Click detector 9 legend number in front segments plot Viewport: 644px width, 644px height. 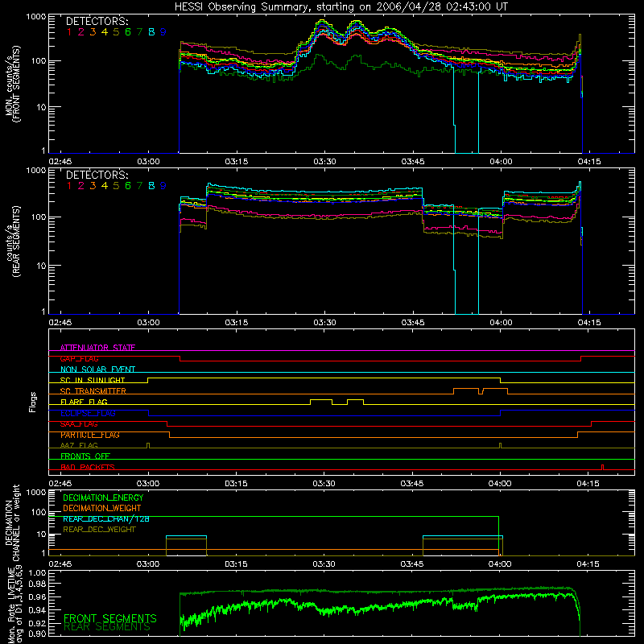[x=163, y=32]
